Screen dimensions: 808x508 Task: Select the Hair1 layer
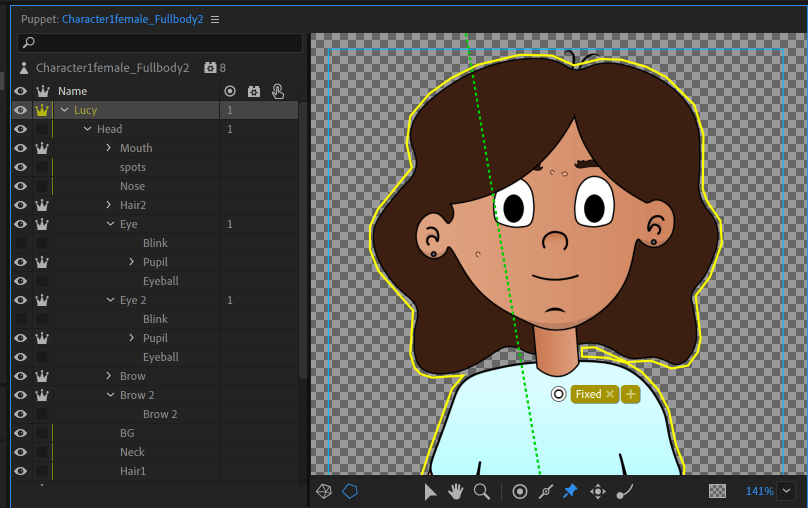[133, 471]
